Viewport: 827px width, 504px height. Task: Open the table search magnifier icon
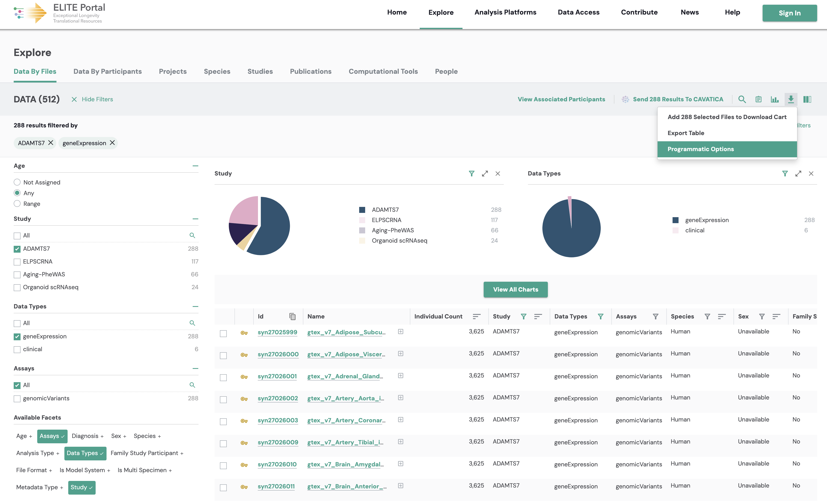pos(742,99)
